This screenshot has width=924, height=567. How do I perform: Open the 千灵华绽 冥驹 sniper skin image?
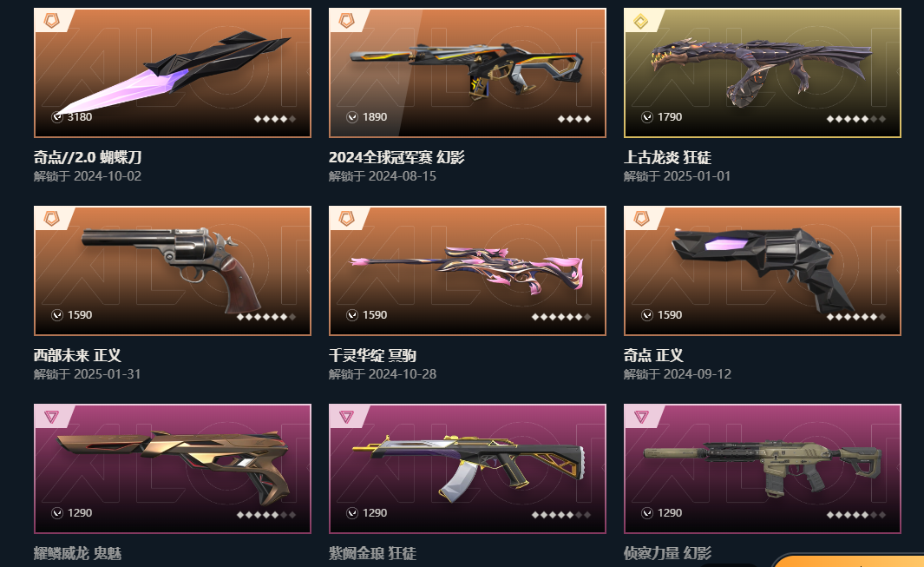[x=468, y=271]
